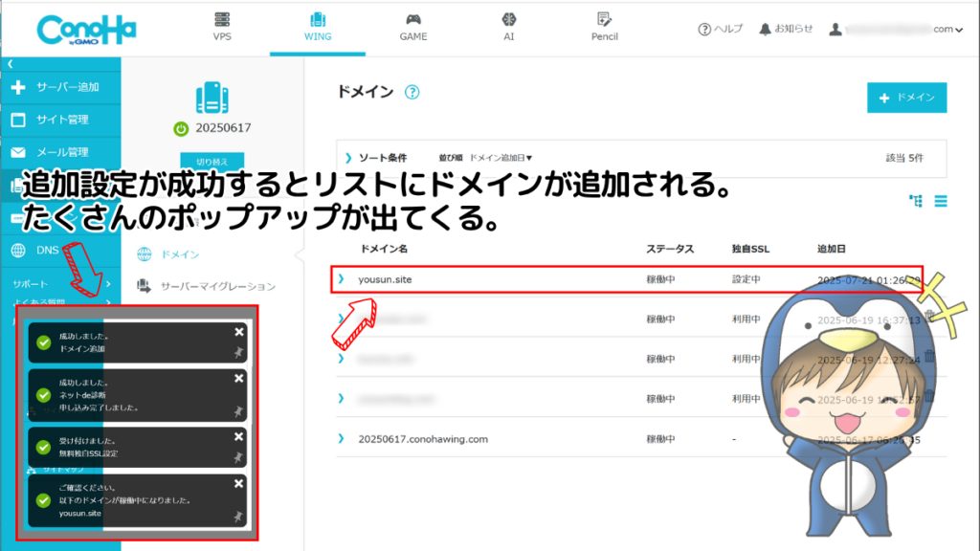Close the 無料独自SSL設定 popup
Image resolution: width=980 pixels, height=551 pixels.
[238, 436]
